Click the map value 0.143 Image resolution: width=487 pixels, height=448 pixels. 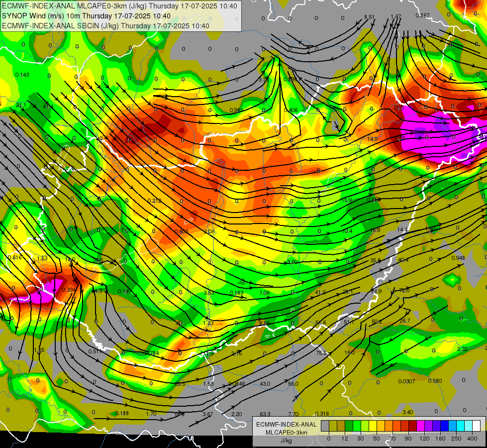click(22, 75)
